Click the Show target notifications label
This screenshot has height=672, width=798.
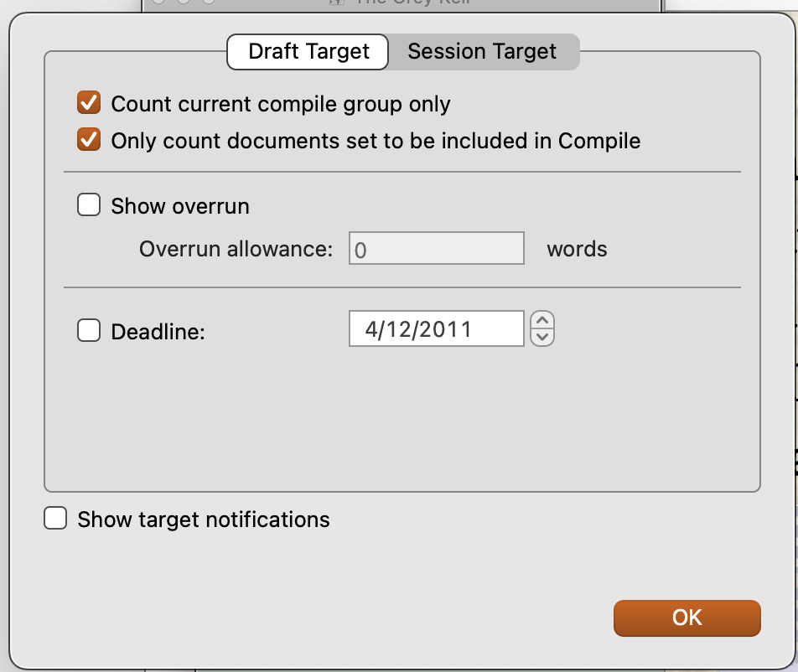pos(204,520)
